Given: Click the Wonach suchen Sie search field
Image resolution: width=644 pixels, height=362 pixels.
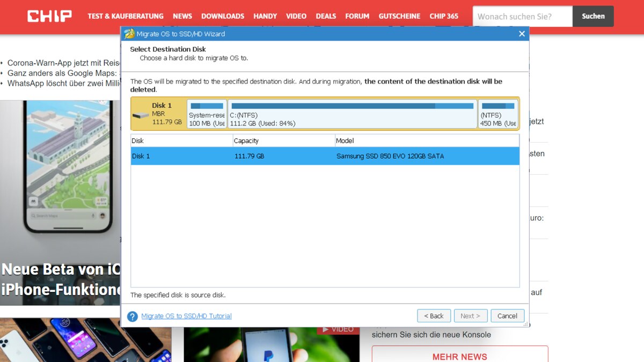Looking at the screenshot, I should point(522,17).
